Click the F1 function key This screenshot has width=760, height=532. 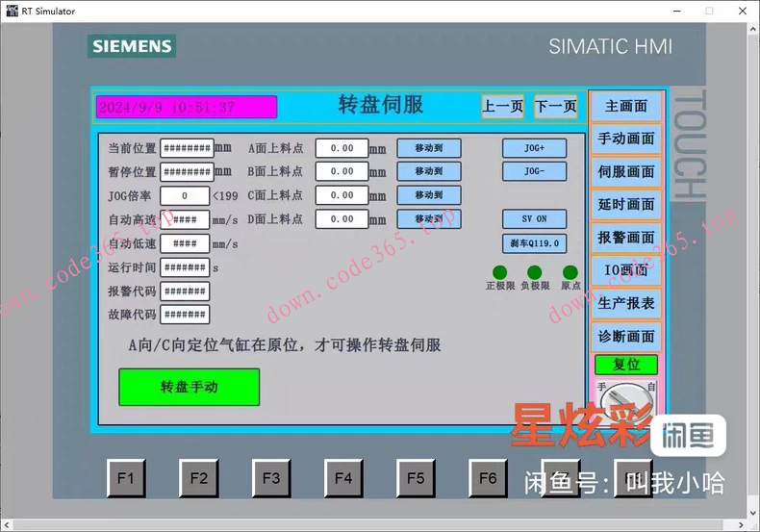(x=125, y=478)
